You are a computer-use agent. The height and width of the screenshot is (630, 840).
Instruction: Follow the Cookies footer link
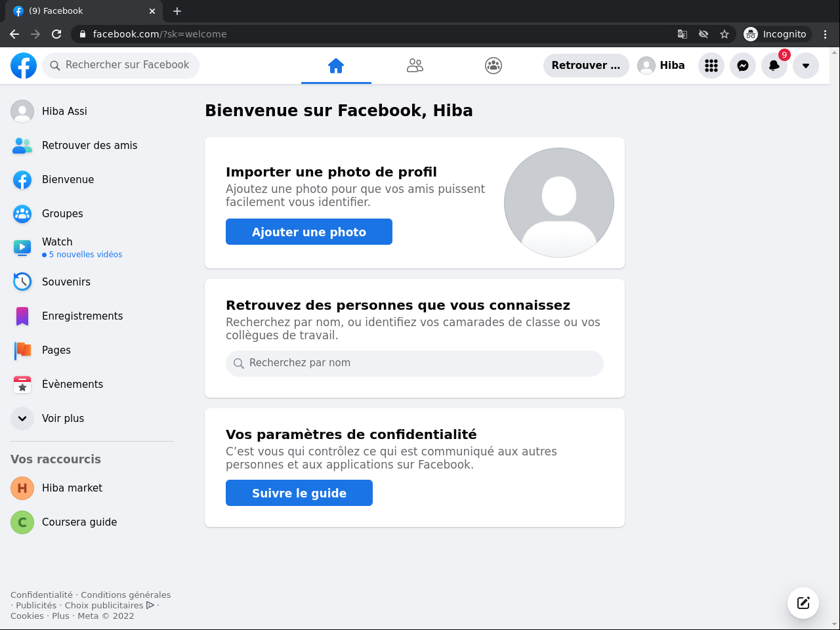coord(27,616)
